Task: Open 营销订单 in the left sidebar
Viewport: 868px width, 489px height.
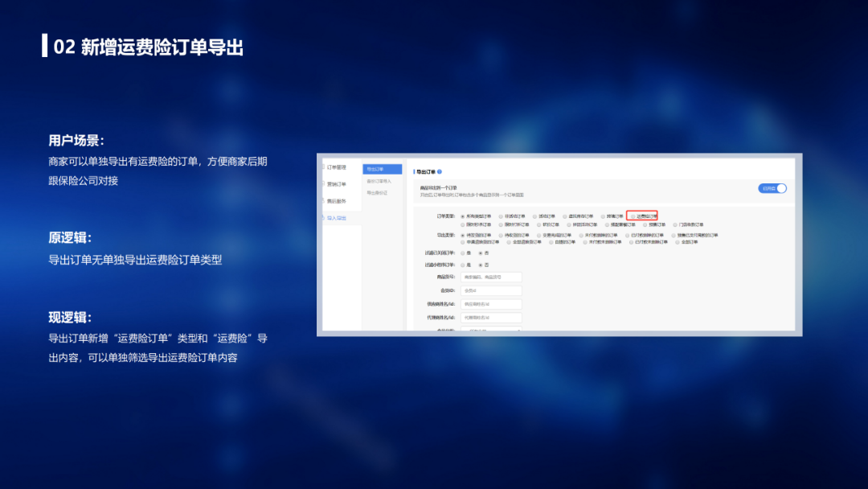Action: click(x=336, y=184)
